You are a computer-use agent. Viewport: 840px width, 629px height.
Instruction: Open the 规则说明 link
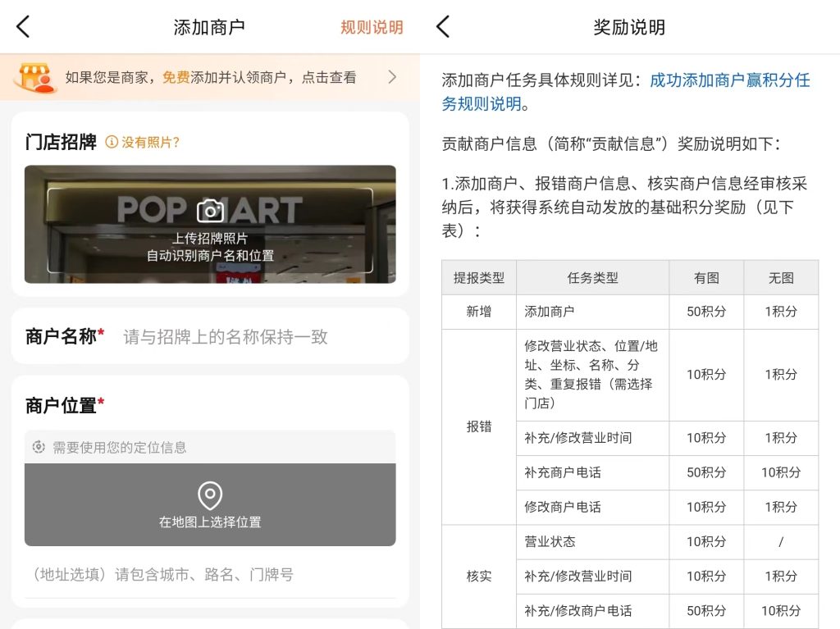tap(372, 27)
